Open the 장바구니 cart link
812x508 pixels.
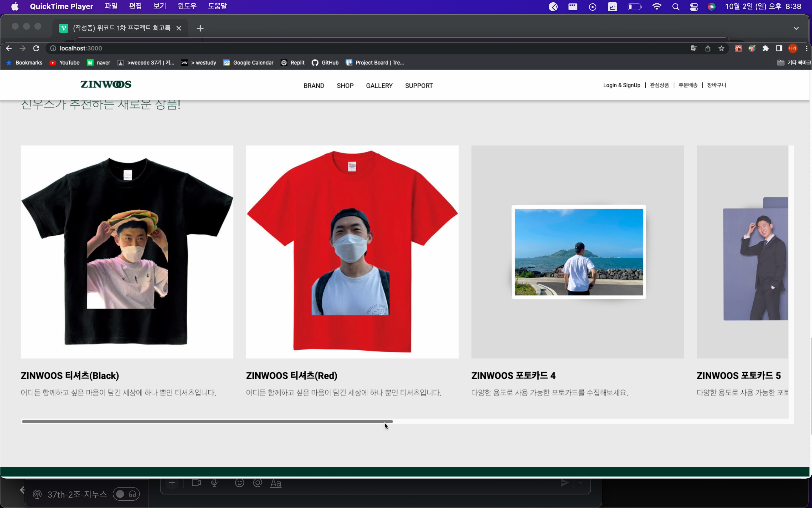click(x=716, y=85)
